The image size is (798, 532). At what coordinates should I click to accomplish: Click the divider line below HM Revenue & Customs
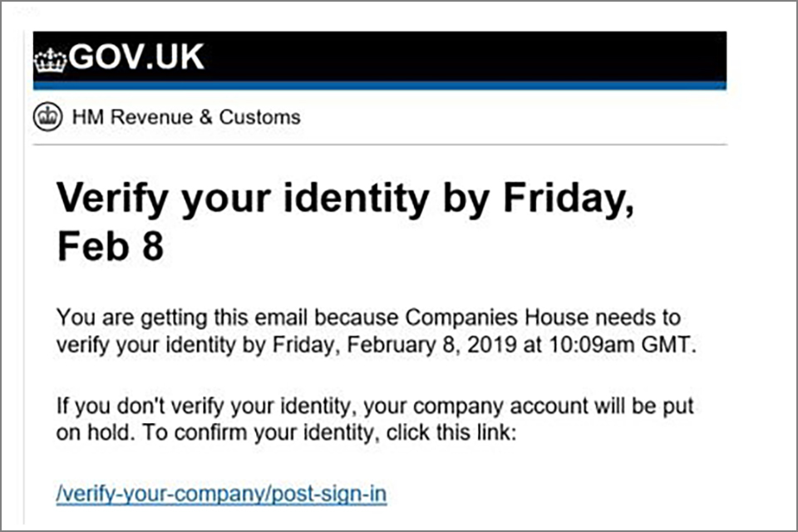(x=380, y=145)
